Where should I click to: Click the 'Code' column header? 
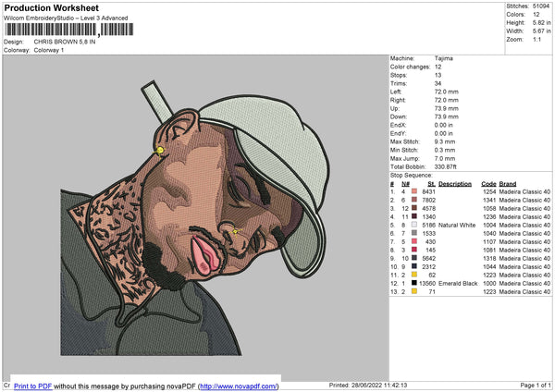pos(488,184)
